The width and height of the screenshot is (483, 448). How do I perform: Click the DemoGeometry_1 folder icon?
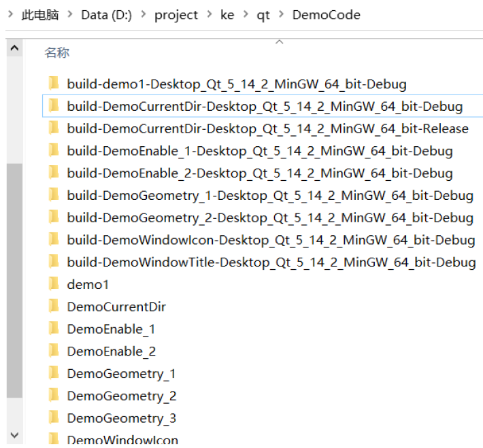point(54,373)
